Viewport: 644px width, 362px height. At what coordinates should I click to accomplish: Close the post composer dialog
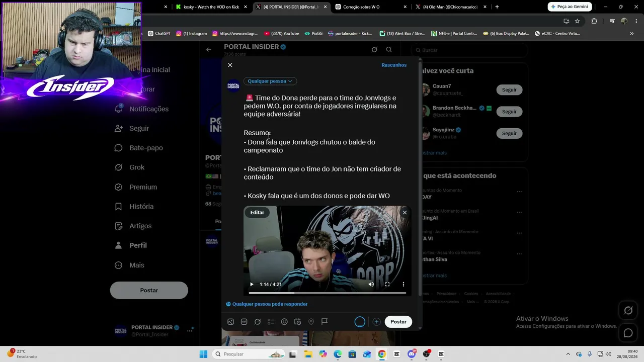pos(230,65)
